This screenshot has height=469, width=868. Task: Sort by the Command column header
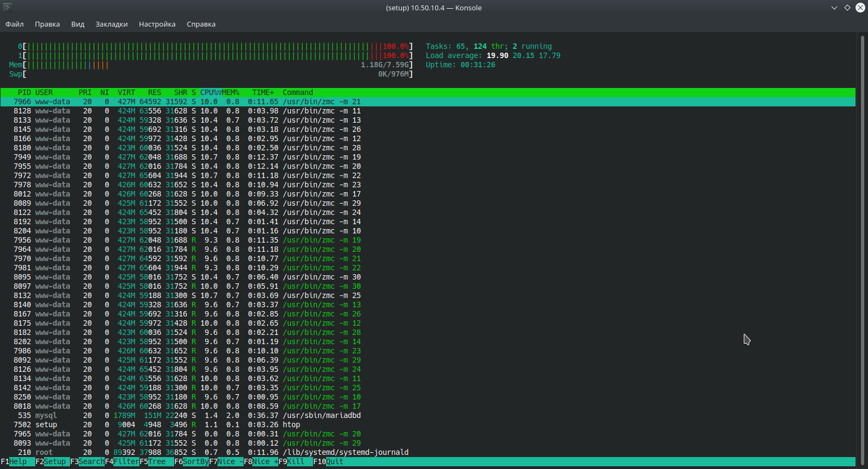298,92
